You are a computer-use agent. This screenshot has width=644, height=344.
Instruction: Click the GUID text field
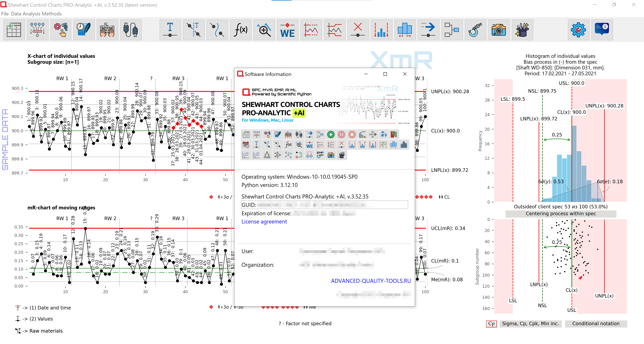324,205
